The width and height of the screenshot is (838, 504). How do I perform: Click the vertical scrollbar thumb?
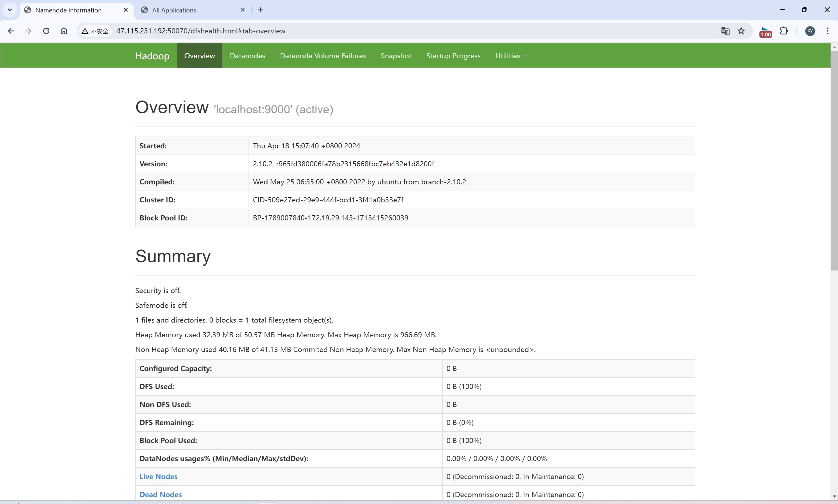834,161
